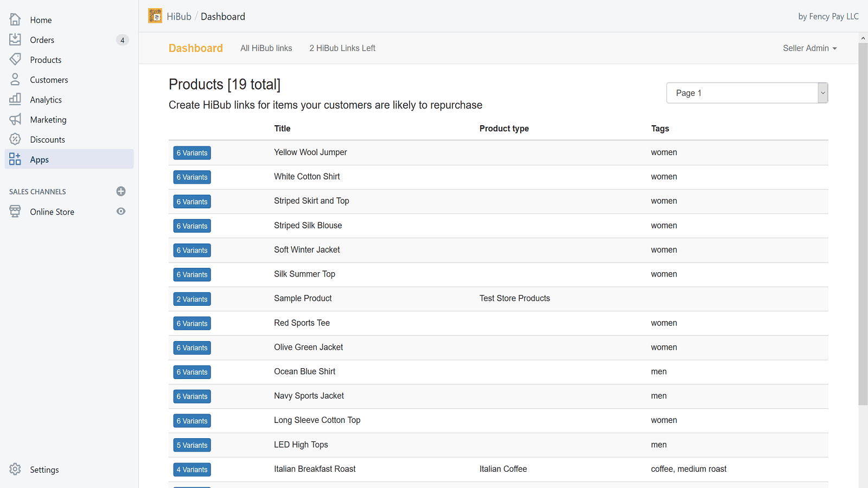868x488 pixels.
Task: Open Analytics using the bar chart icon
Action: [x=15, y=99]
